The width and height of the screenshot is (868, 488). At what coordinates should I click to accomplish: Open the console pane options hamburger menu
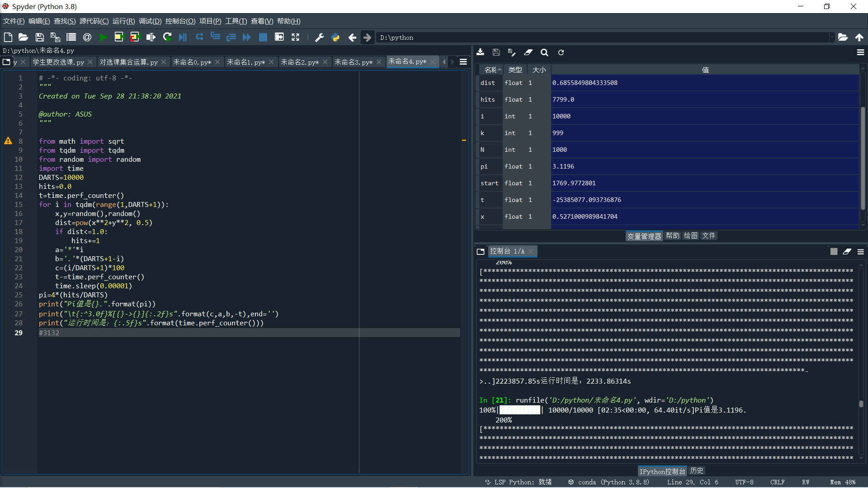(x=861, y=252)
